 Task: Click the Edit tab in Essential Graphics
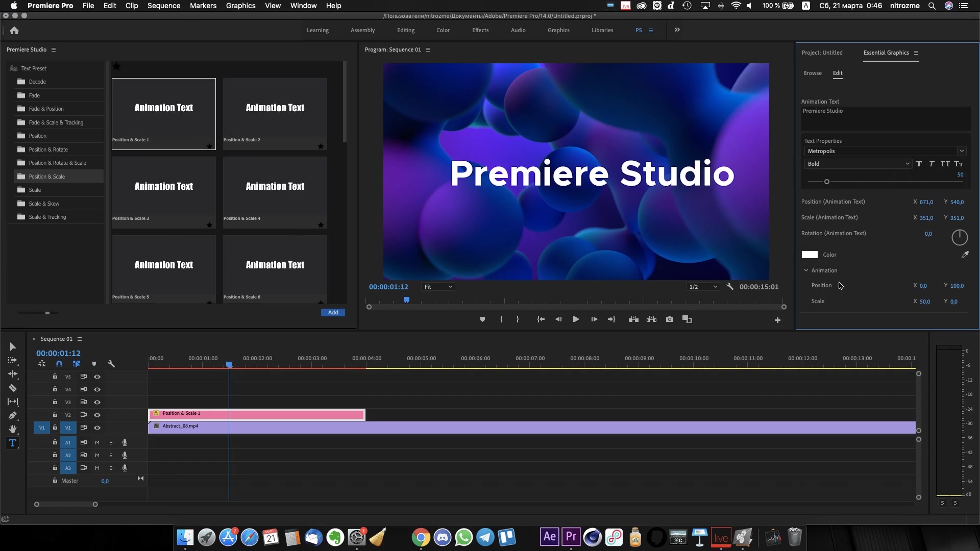click(837, 72)
